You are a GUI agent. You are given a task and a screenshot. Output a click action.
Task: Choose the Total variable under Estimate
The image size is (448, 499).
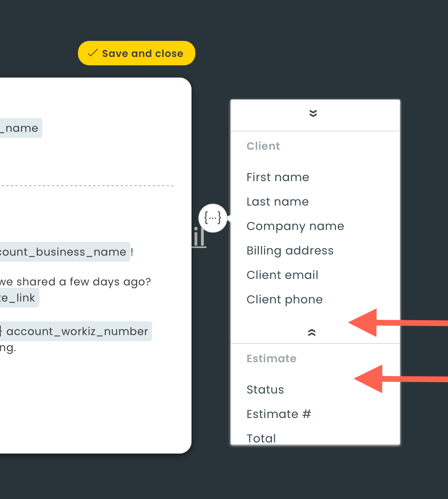pos(261,438)
